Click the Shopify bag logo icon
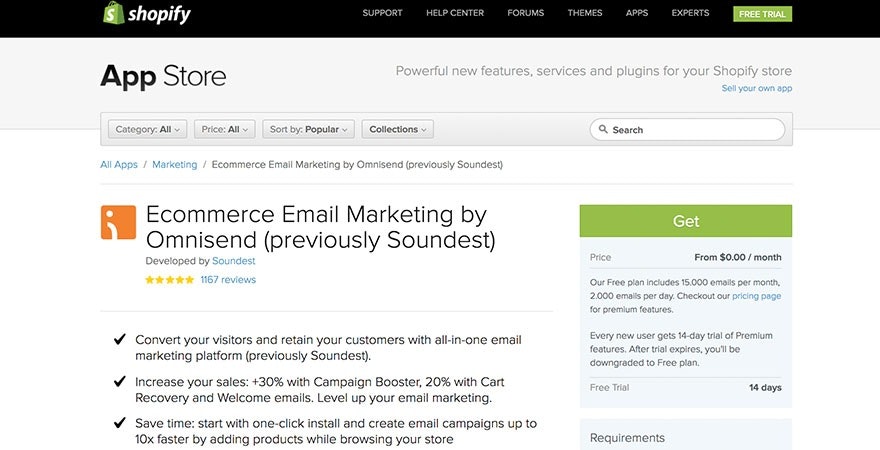Screen dimensions: 880x450 tap(114, 13)
